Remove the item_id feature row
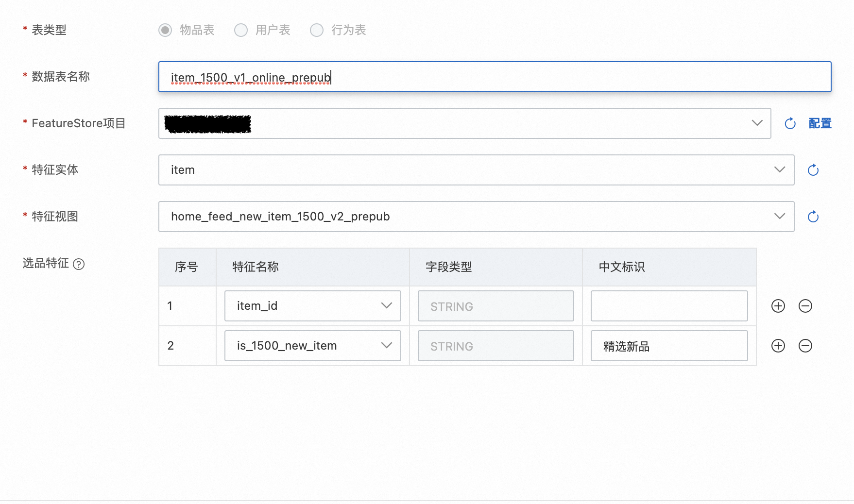Viewport: 854px width, 504px height. pyautogui.click(x=805, y=306)
